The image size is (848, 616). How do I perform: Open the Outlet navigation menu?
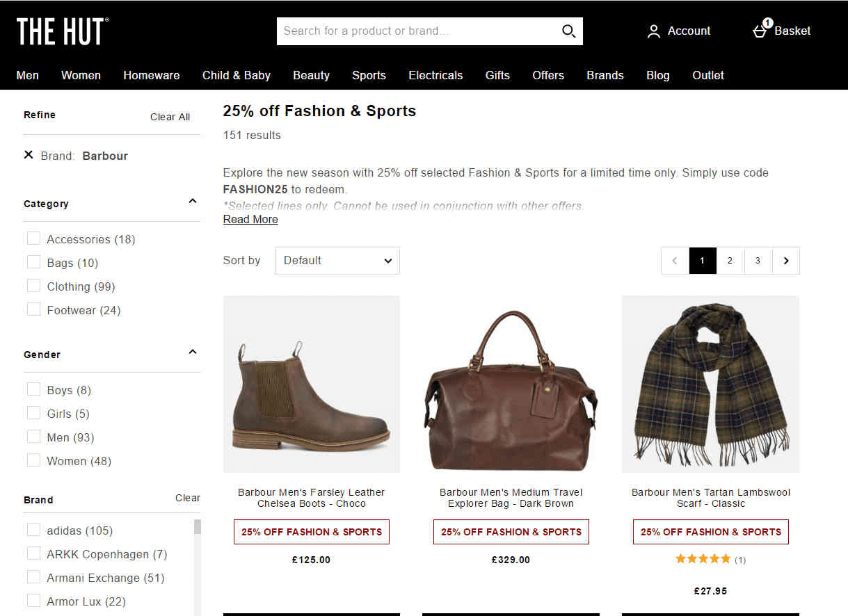coord(708,75)
